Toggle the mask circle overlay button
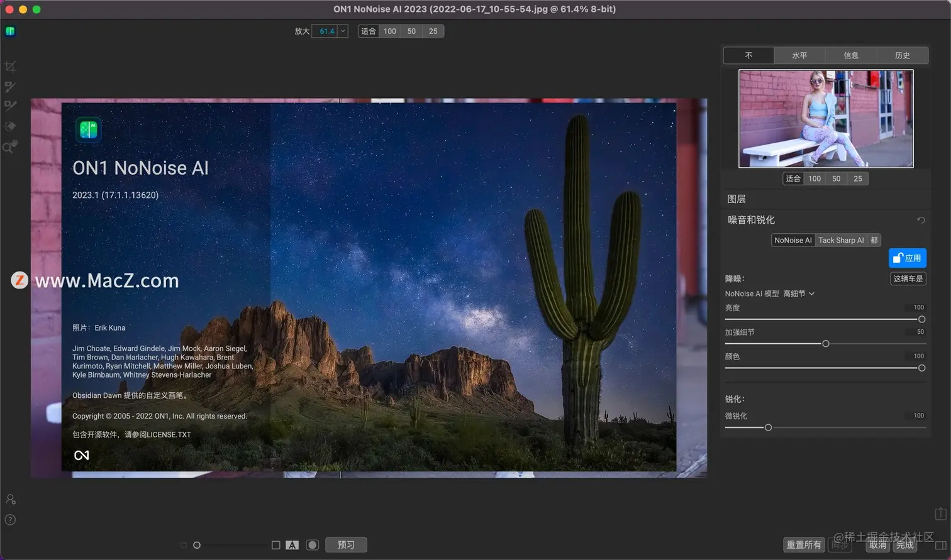 pos(312,545)
